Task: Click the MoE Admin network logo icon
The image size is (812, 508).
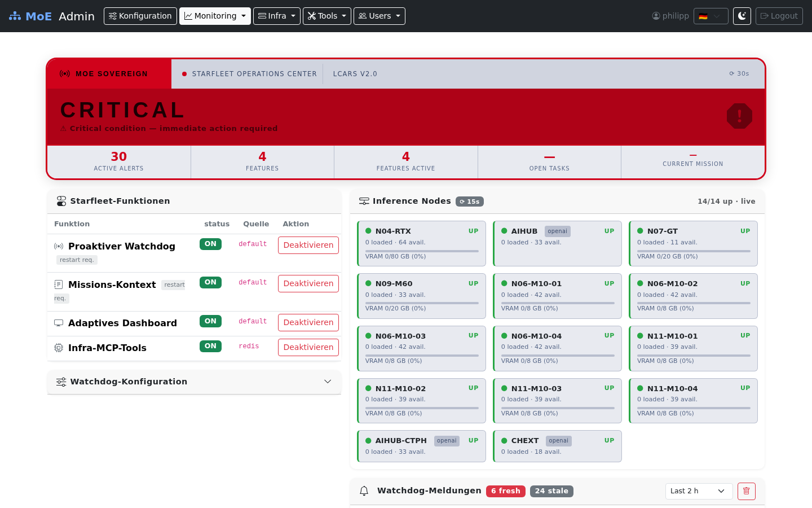Action: (x=15, y=16)
